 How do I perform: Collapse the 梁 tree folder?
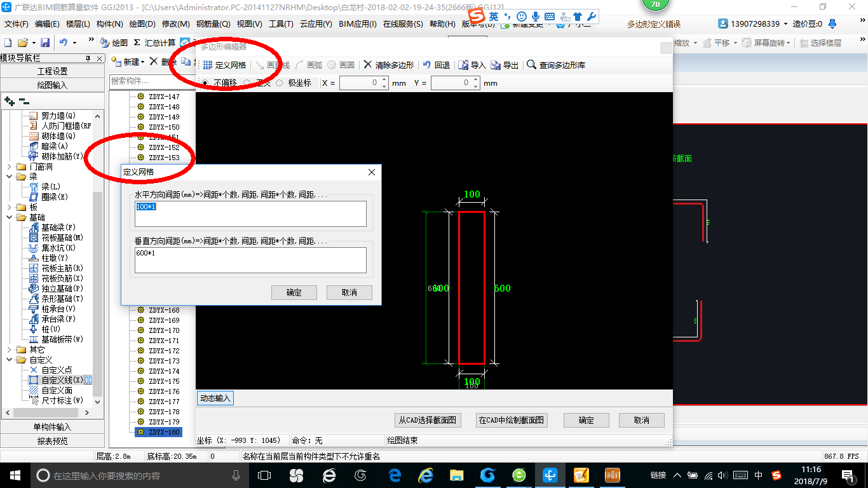[x=9, y=177]
